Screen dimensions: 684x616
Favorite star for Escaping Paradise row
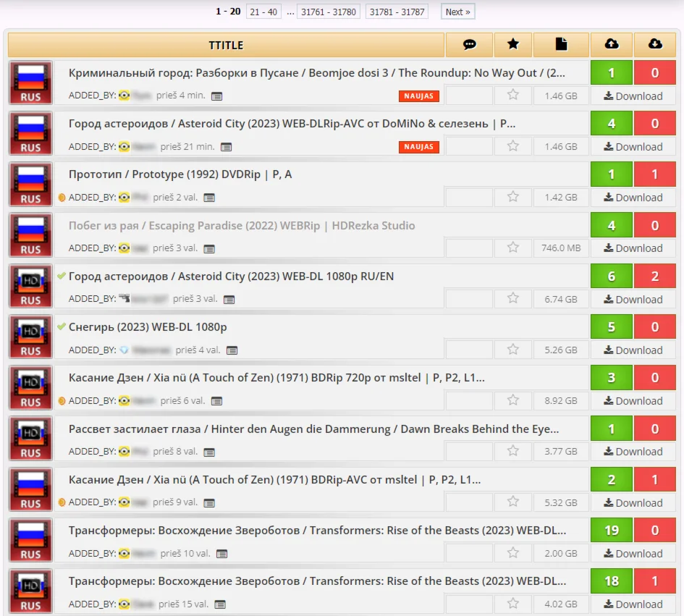coord(513,248)
